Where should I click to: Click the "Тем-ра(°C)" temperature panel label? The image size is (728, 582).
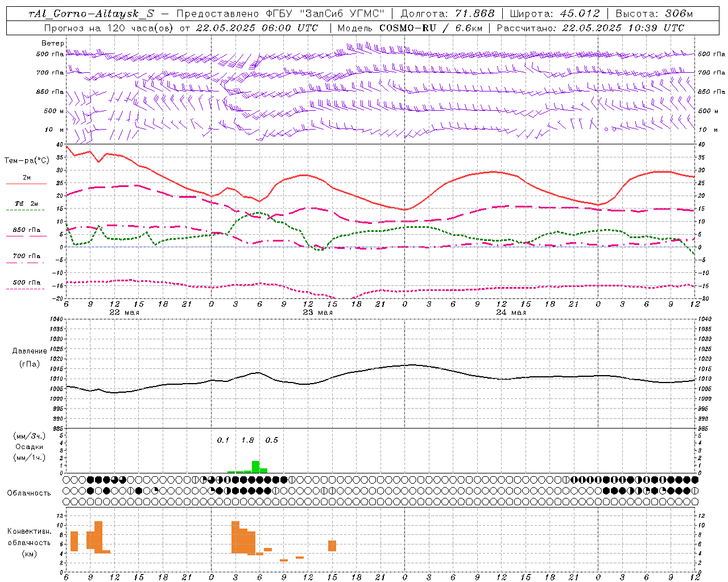point(27,161)
